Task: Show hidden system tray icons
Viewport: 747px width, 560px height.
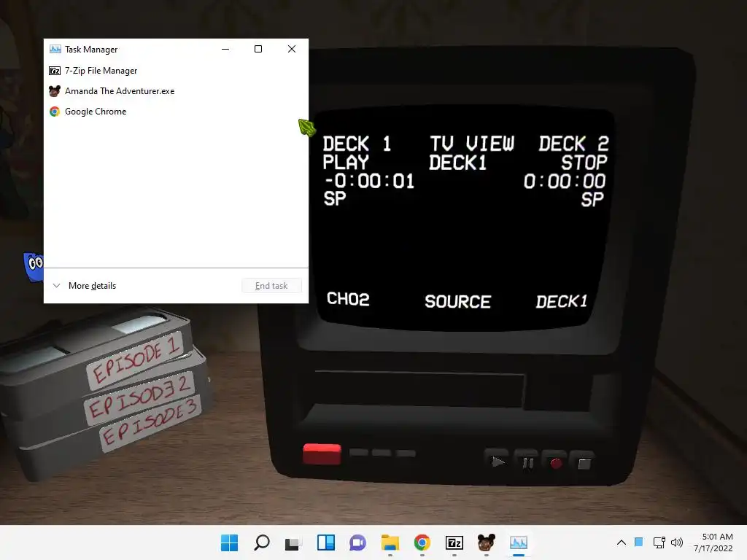Action: click(622, 542)
